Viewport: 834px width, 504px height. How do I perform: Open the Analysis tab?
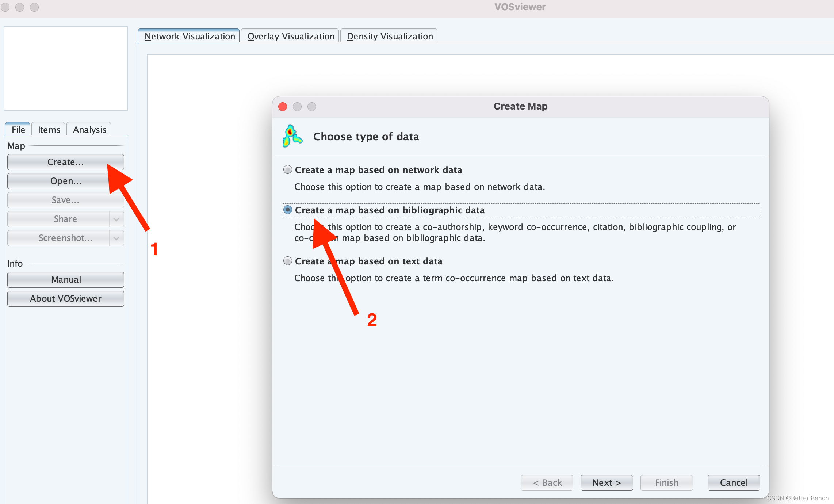(89, 130)
